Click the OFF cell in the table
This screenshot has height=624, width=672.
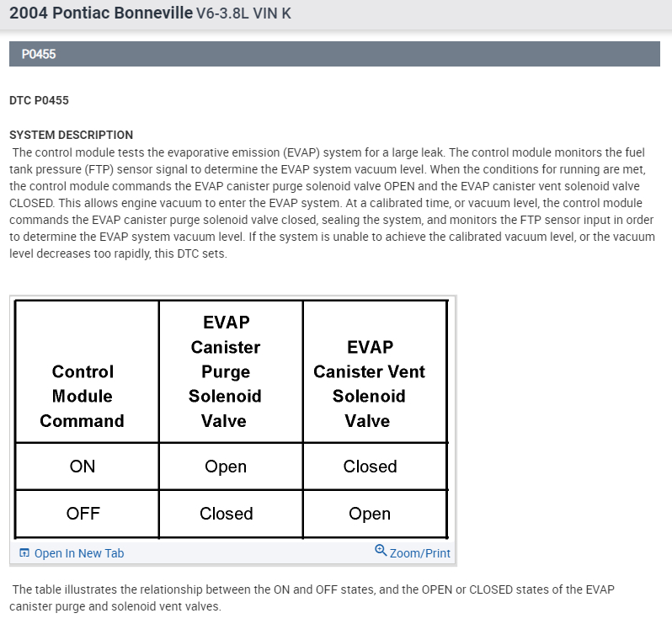tap(83, 513)
